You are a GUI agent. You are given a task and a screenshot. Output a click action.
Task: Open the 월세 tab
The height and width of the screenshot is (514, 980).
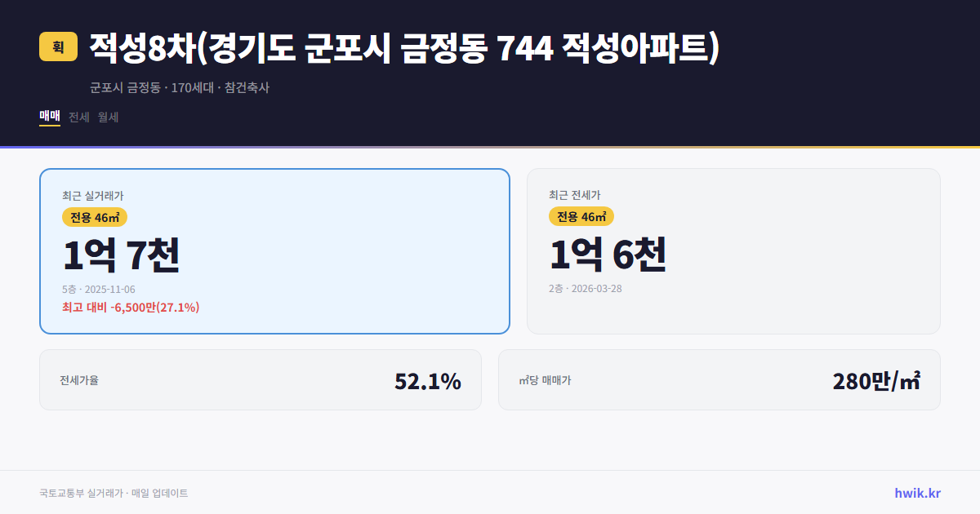(x=107, y=117)
